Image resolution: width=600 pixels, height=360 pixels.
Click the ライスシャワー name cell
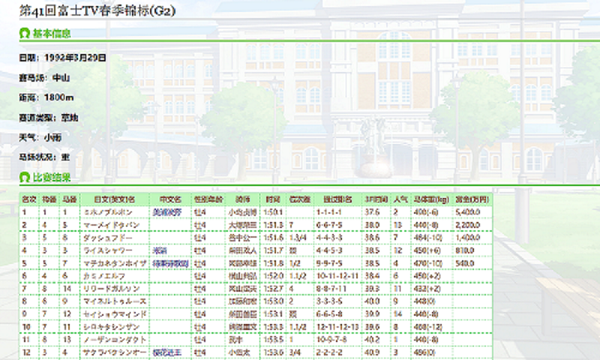pyautogui.click(x=114, y=251)
